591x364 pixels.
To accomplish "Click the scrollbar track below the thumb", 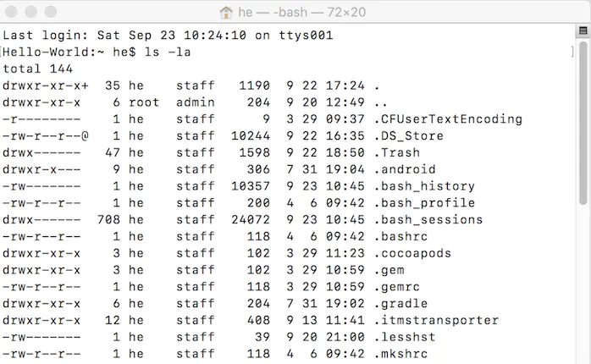I will pyautogui.click(x=583, y=284).
